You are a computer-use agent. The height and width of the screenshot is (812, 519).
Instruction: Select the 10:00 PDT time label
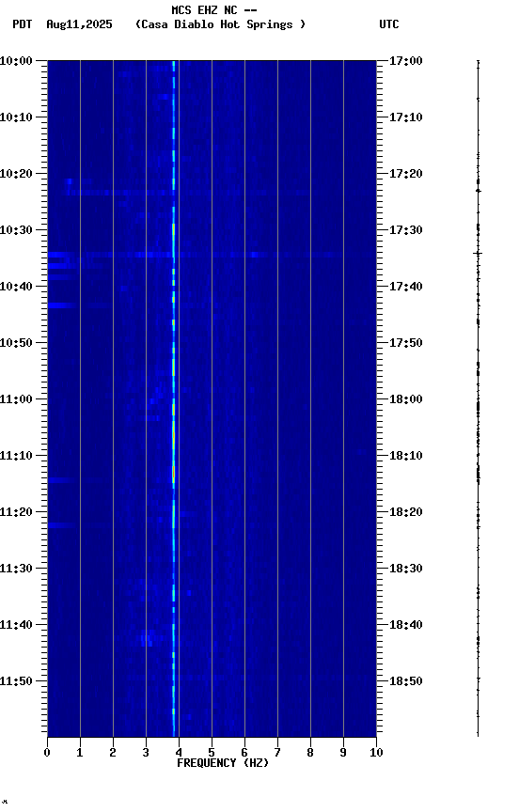tap(16, 61)
